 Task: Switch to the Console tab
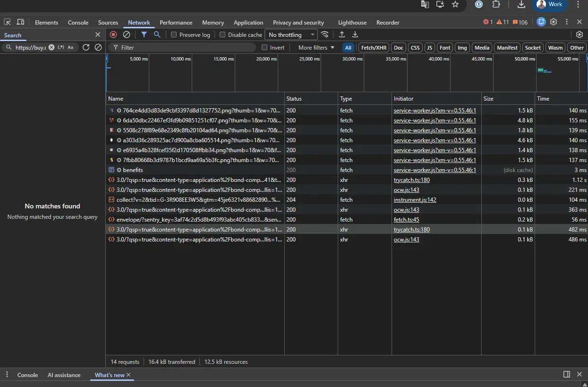click(78, 22)
